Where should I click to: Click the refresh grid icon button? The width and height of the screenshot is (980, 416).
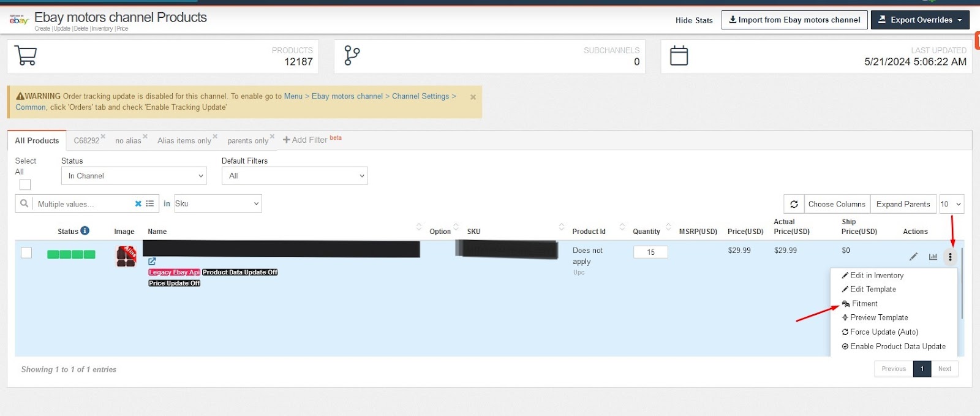click(794, 204)
